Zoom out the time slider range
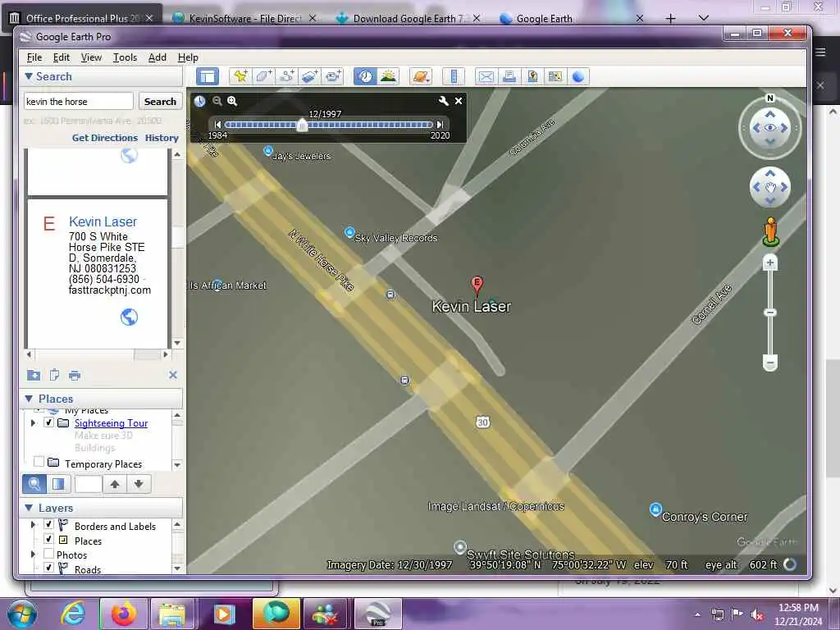The width and height of the screenshot is (840, 630). pos(217,101)
